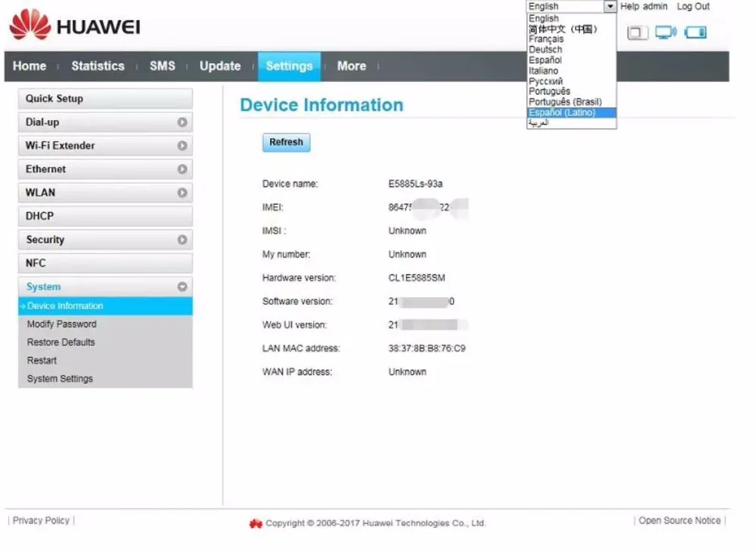756x554 pixels.
Task: Open the SMS tab
Action: [162, 66]
